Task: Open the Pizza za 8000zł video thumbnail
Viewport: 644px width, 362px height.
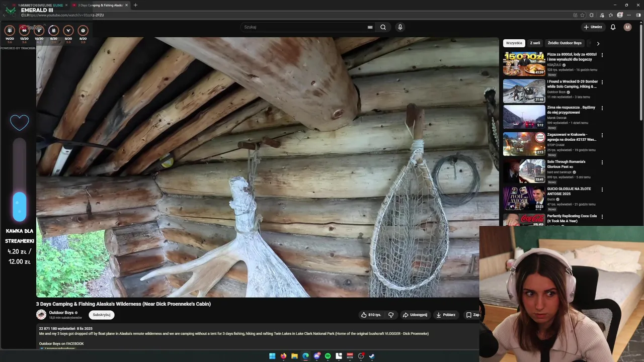Action: (524, 63)
